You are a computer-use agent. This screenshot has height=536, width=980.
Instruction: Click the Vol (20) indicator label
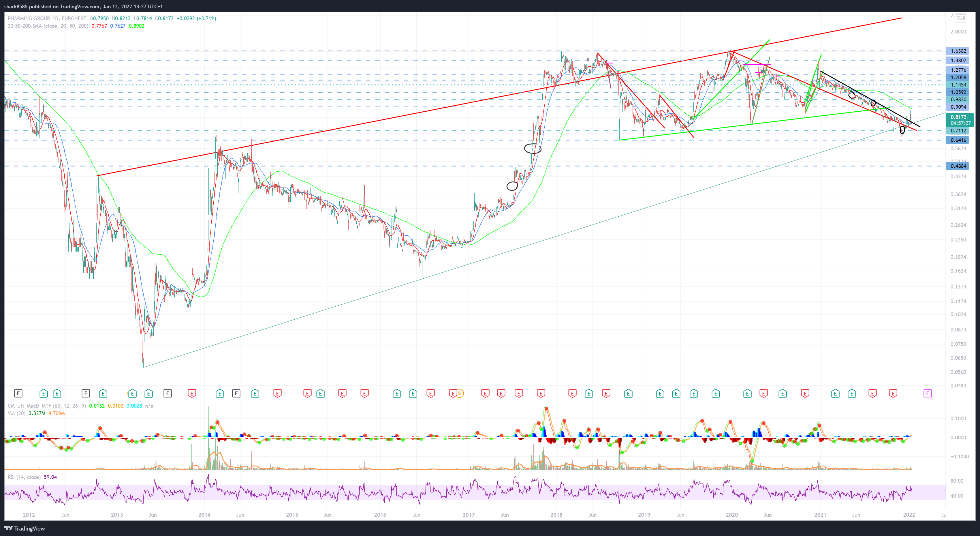coord(16,413)
